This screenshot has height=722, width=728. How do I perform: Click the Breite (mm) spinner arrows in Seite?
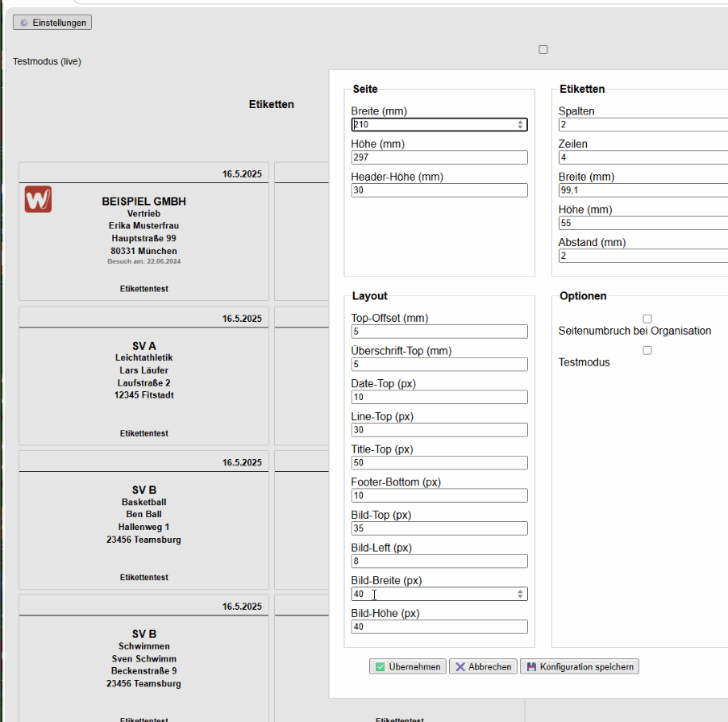point(521,125)
